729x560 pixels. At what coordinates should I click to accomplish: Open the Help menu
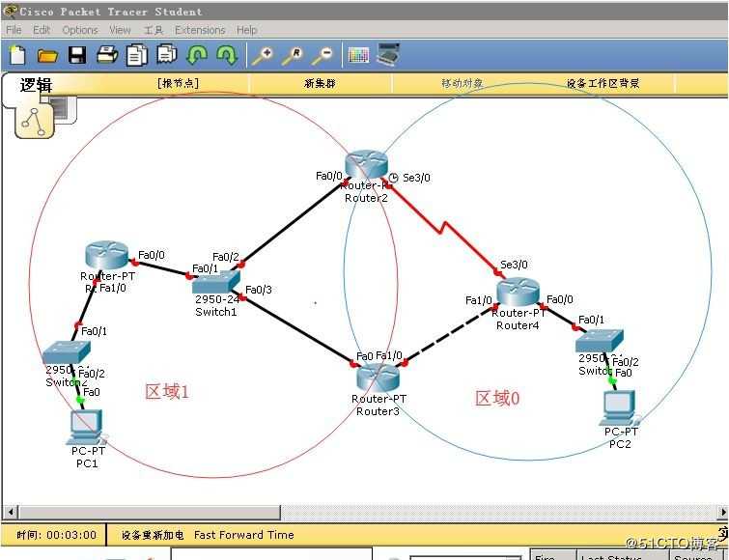point(247,30)
